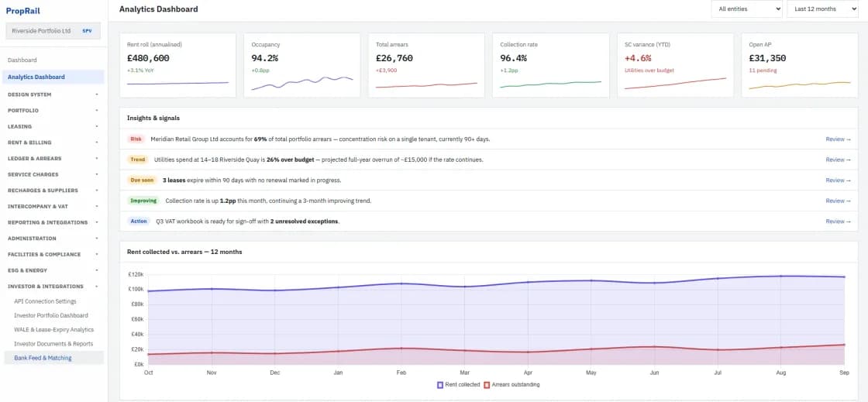
Task: Click the SPV tag beside the entity name
Action: (x=88, y=31)
